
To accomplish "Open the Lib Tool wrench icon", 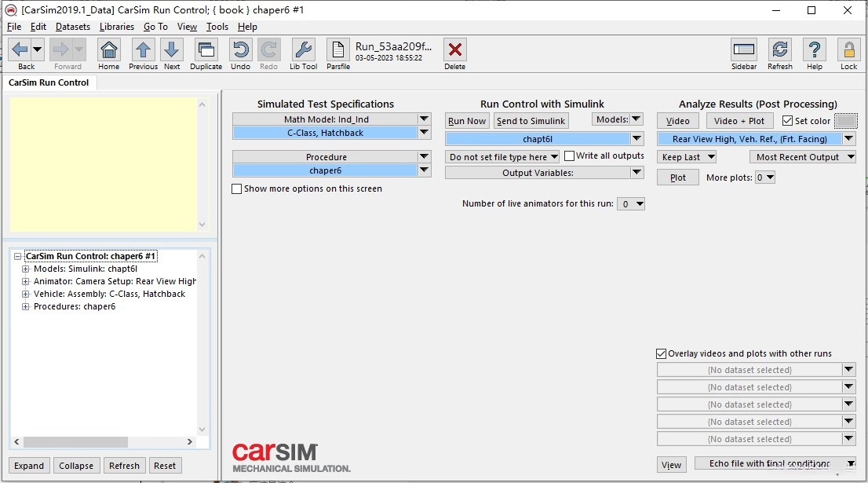I will (304, 49).
